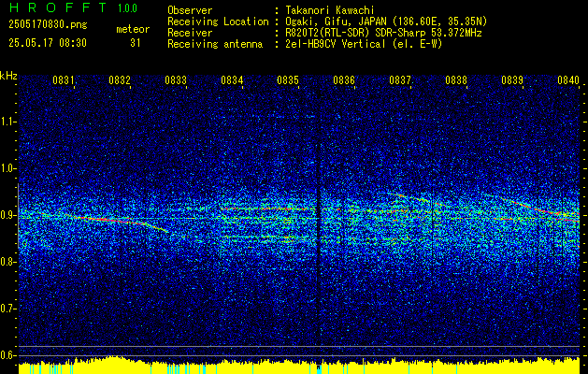Screen dimensions: 588x374
Task: Click time marker 0838
Action: click(x=456, y=79)
